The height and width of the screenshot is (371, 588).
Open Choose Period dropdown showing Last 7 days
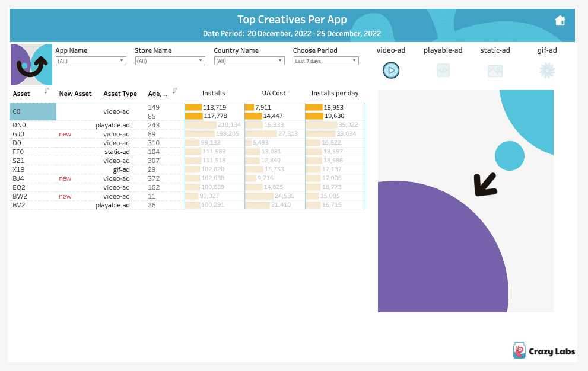point(326,60)
